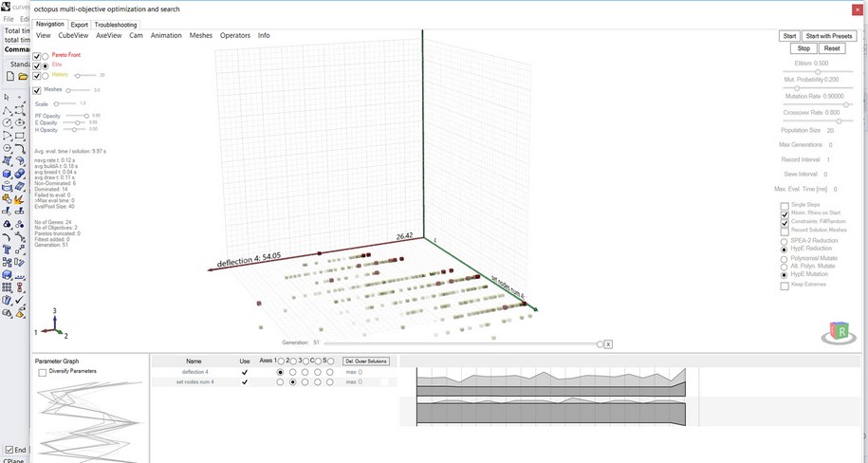Toggle Use checkmark for set nodes num 4
The image size is (868, 463).
[245, 382]
